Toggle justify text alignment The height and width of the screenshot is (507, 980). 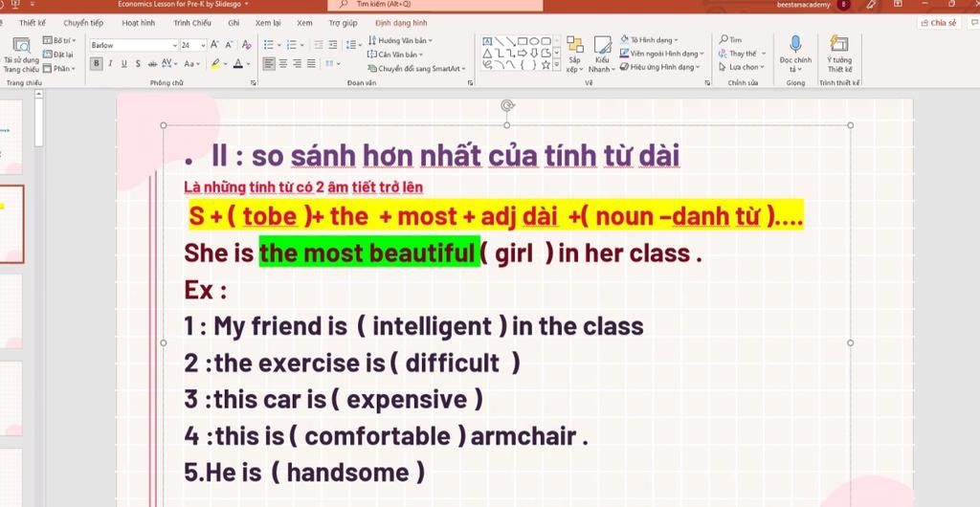click(311, 64)
